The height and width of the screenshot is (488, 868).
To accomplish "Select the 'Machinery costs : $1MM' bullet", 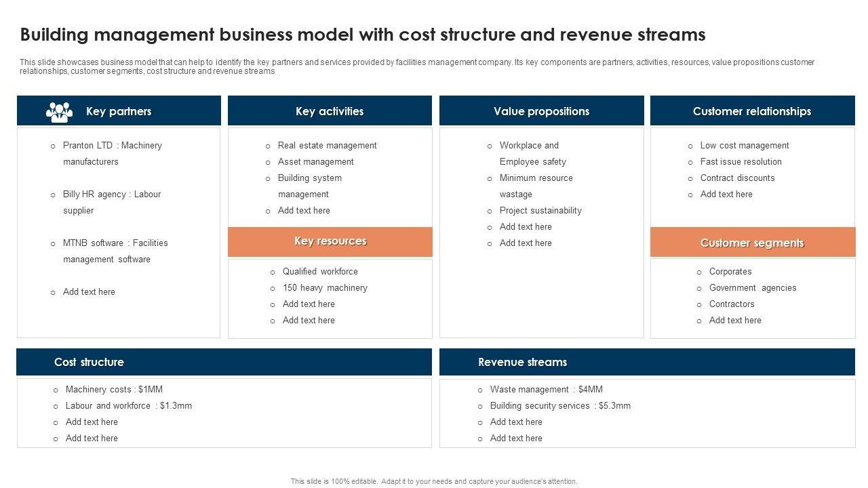I will point(114,390).
